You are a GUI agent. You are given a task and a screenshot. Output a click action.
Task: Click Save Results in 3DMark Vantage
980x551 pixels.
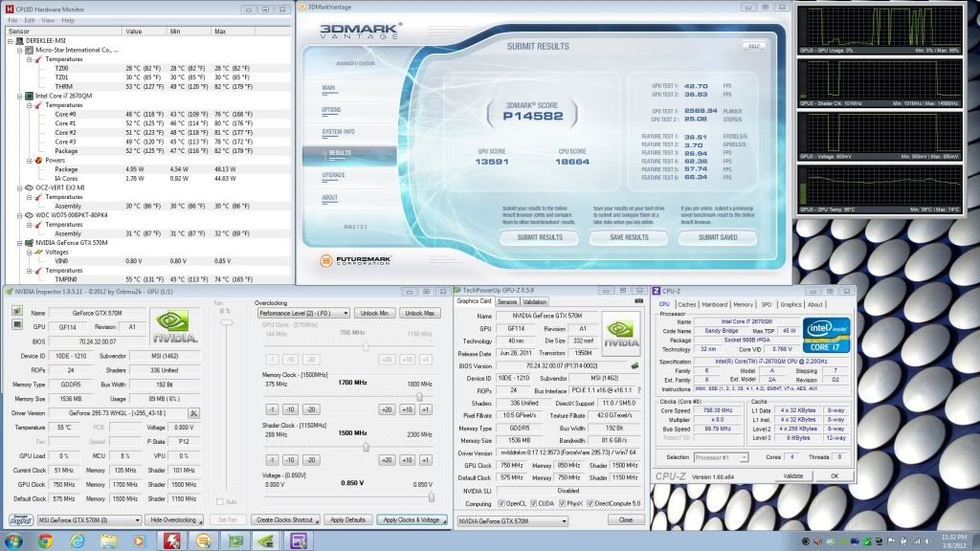click(629, 237)
